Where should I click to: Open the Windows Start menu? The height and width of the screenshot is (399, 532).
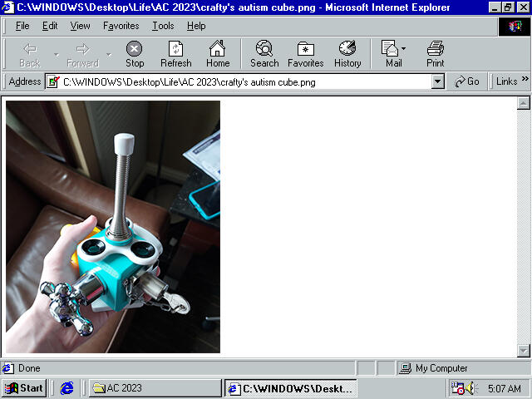[24, 388]
